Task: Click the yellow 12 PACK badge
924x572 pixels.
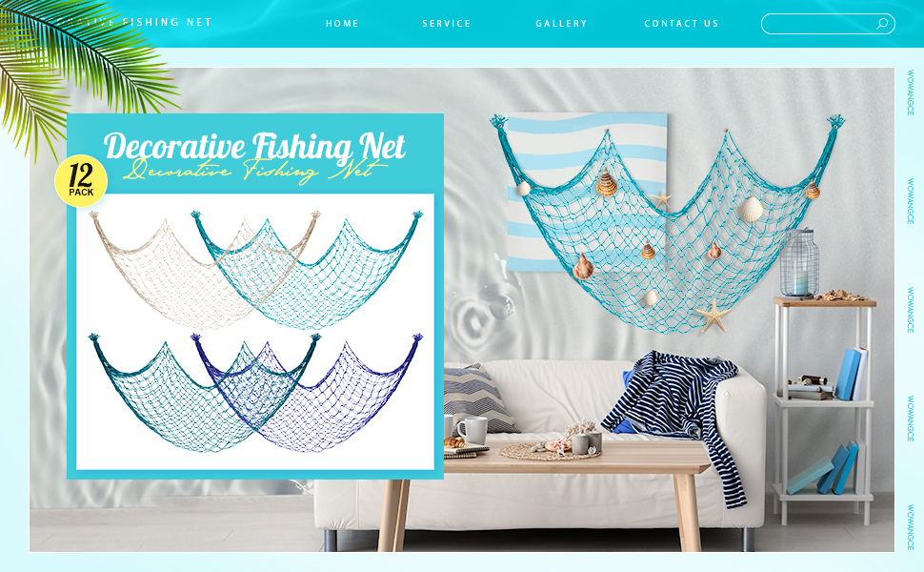Action: tap(81, 181)
